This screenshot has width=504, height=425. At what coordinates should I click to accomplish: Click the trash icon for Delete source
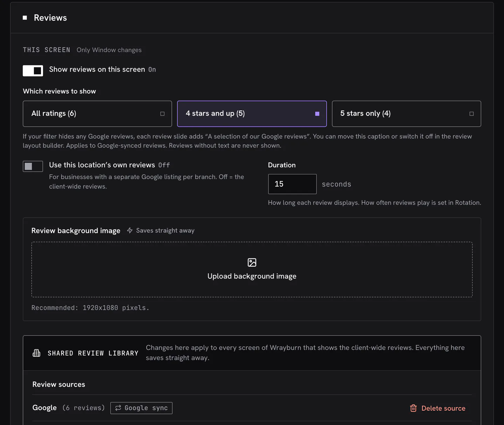(x=413, y=408)
